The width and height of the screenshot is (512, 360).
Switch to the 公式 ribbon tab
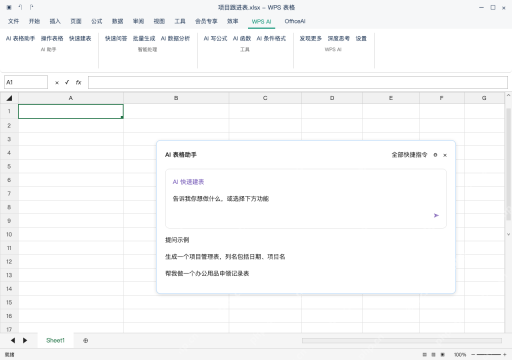[97, 21]
